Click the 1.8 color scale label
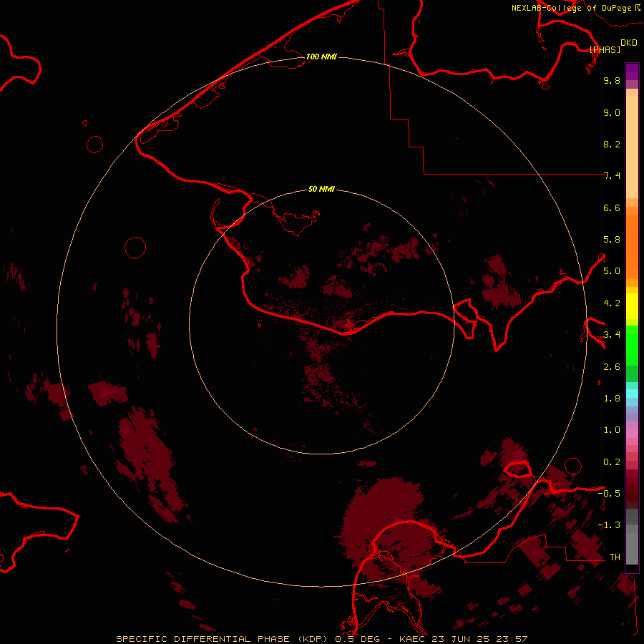The width and height of the screenshot is (644, 644). pos(612,399)
